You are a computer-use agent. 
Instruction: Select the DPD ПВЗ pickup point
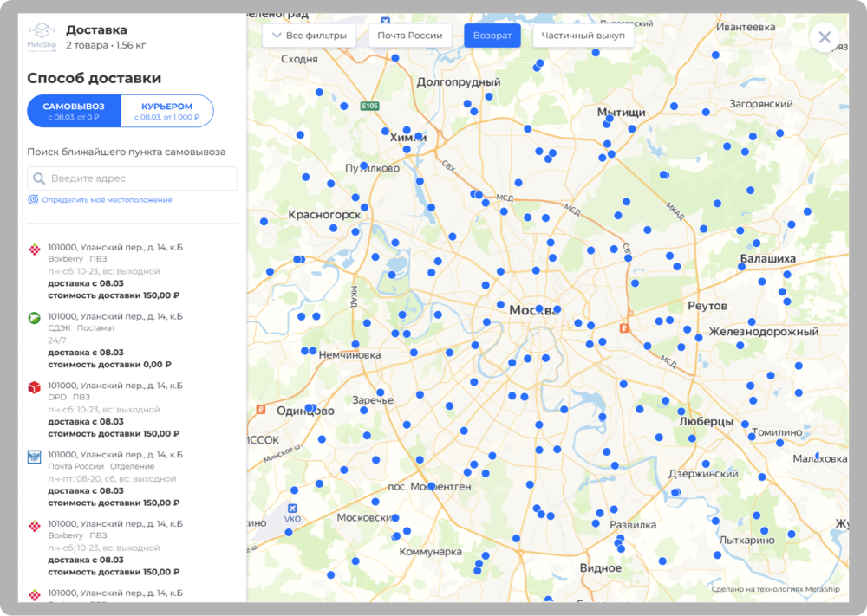pos(133,409)
